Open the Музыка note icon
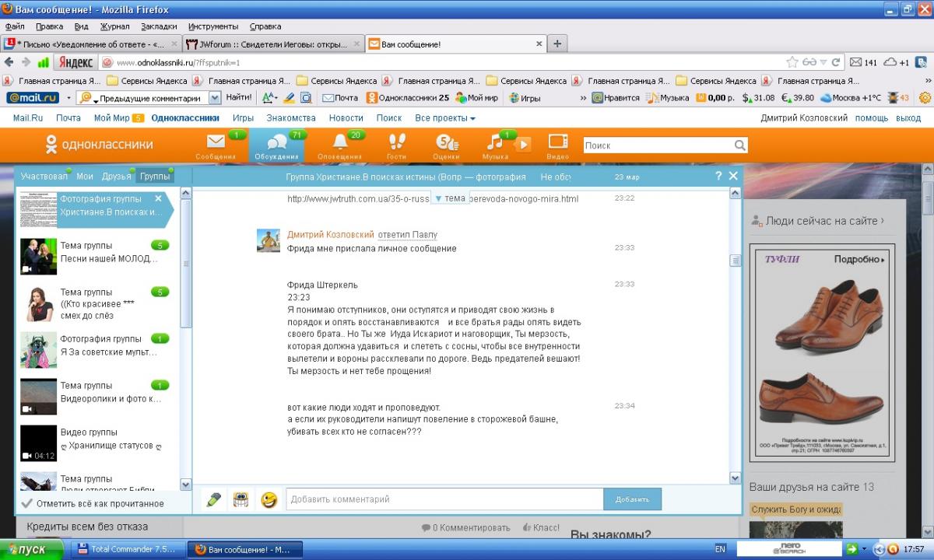 click(495, 143)
